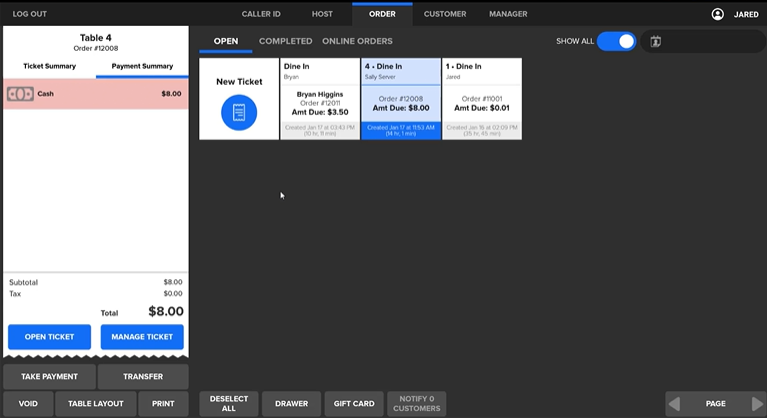Click the JARED username label
Viewport: 767px width, 418px height.
point(746,14)
